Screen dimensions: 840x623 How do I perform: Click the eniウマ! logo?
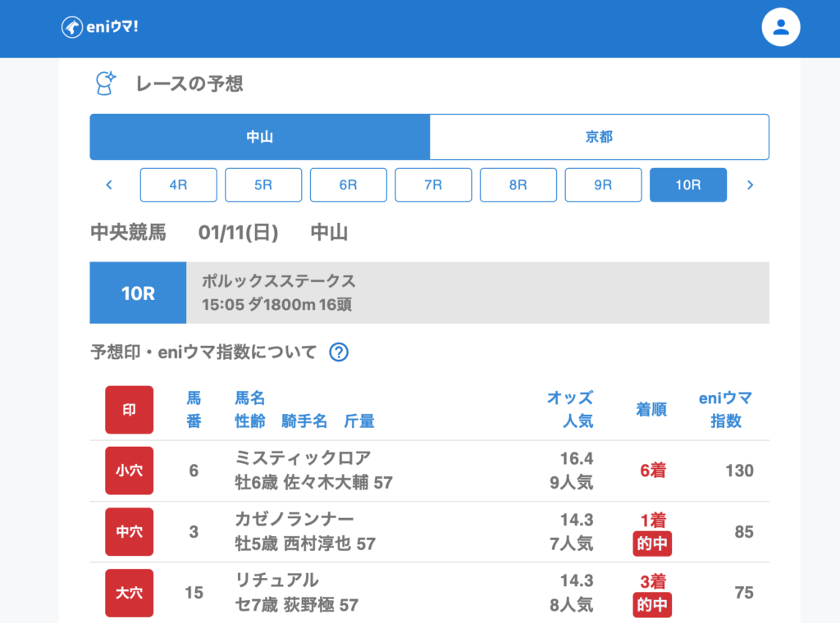(x=100, y=27)
